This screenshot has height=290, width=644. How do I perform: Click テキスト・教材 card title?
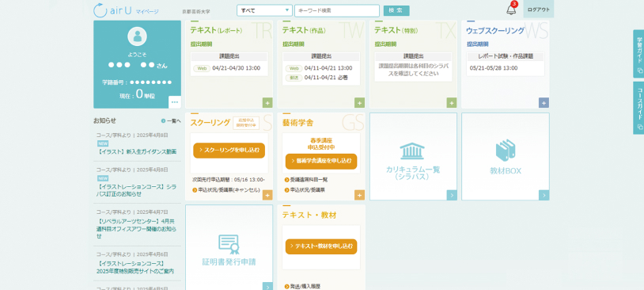click(x=309, y=215)
